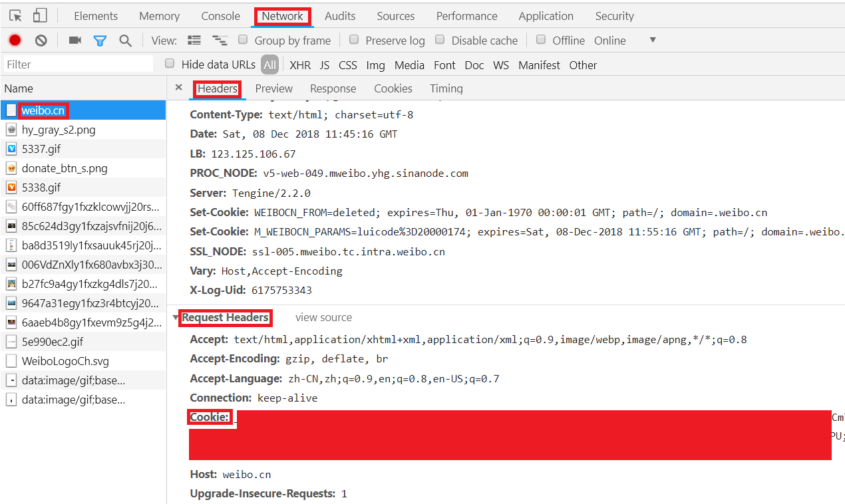The image size is (845, 504).
Task: Select the Network tab
Action: click(283, 16)
